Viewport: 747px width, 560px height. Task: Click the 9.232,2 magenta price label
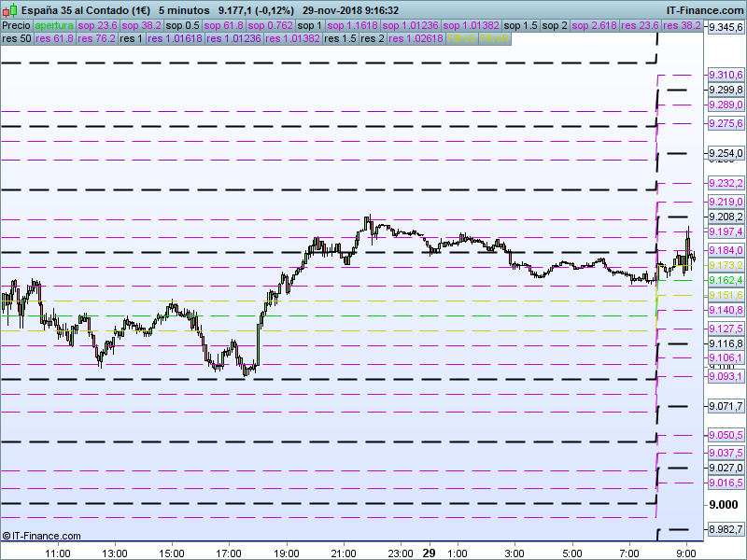click(x=726, y=183)
